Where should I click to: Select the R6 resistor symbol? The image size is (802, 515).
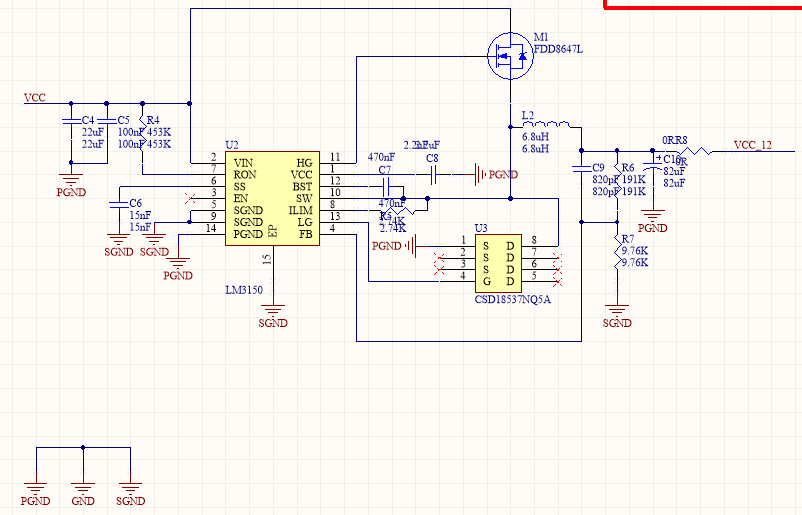617,180
